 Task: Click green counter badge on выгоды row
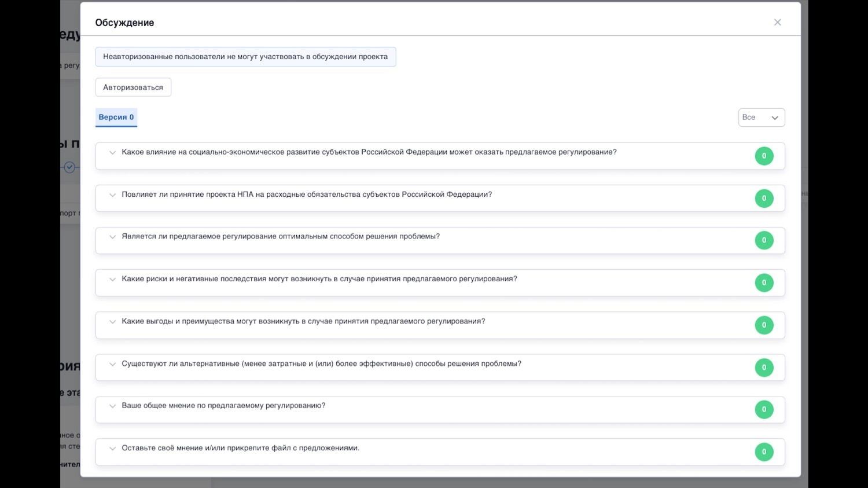(x=764, y=325)
